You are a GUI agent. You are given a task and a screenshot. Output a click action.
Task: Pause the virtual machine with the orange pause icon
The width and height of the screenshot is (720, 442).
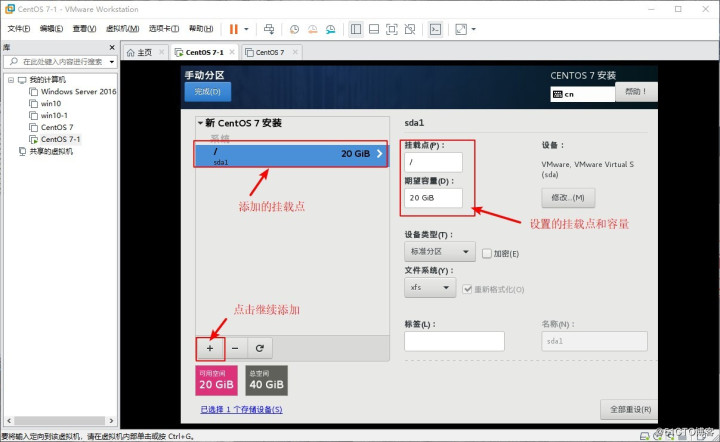click(x=234, y=29)
